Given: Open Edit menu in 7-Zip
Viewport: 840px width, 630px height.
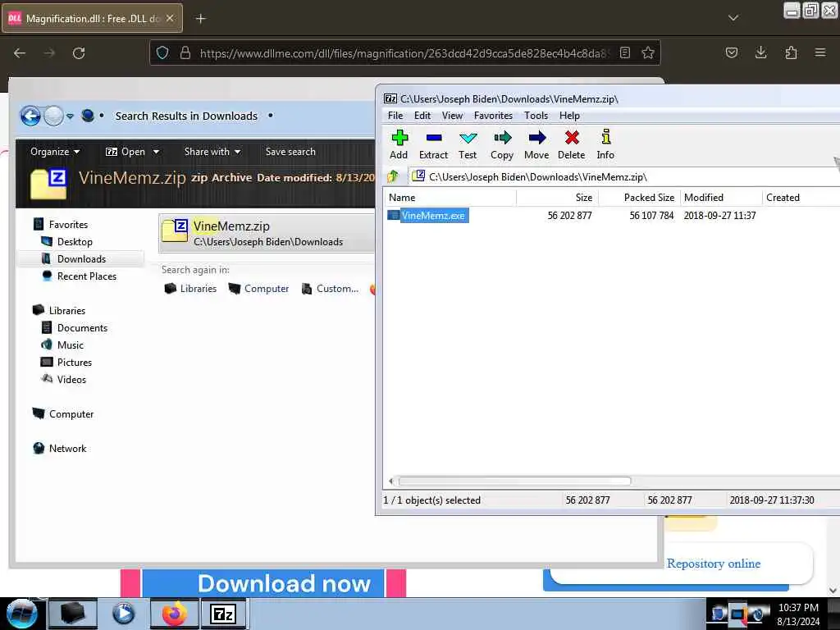Looking at the screenshot, I should pyautogui.click(x=422, y=115).
